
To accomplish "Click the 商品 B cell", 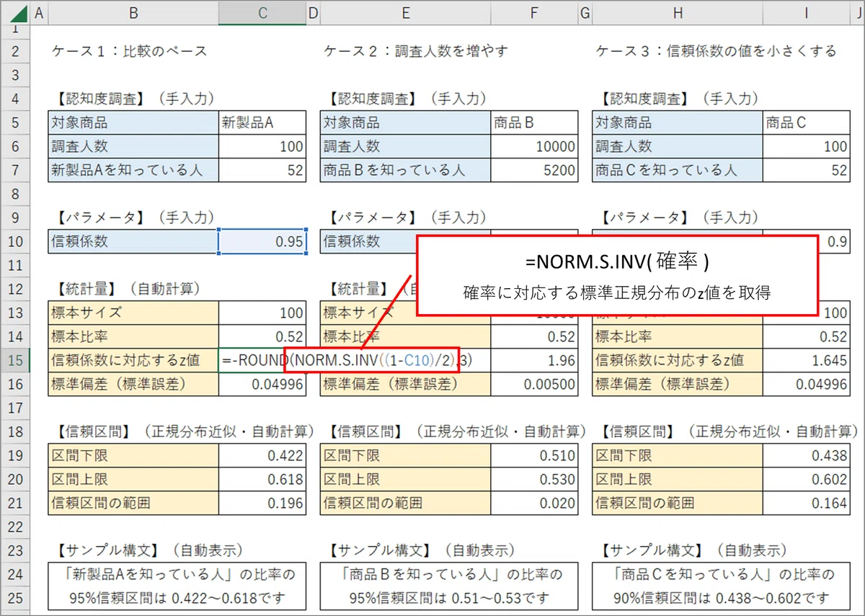I will (534, 122).
